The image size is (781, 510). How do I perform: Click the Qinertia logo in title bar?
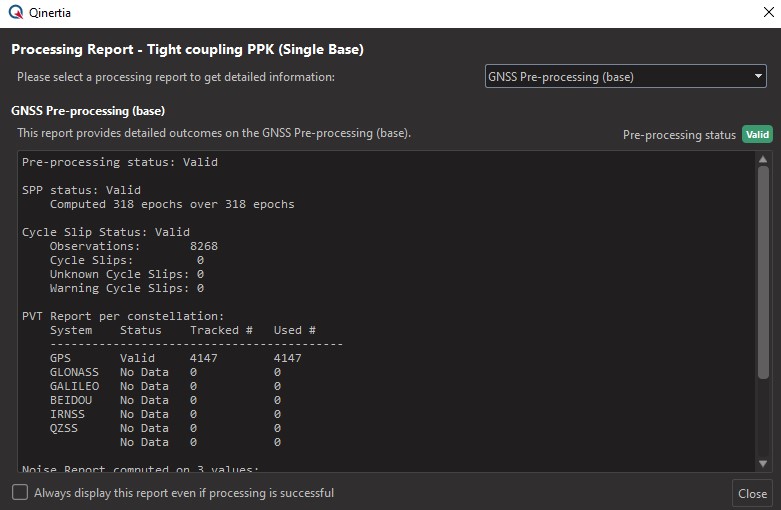click(x=15, y=14)
